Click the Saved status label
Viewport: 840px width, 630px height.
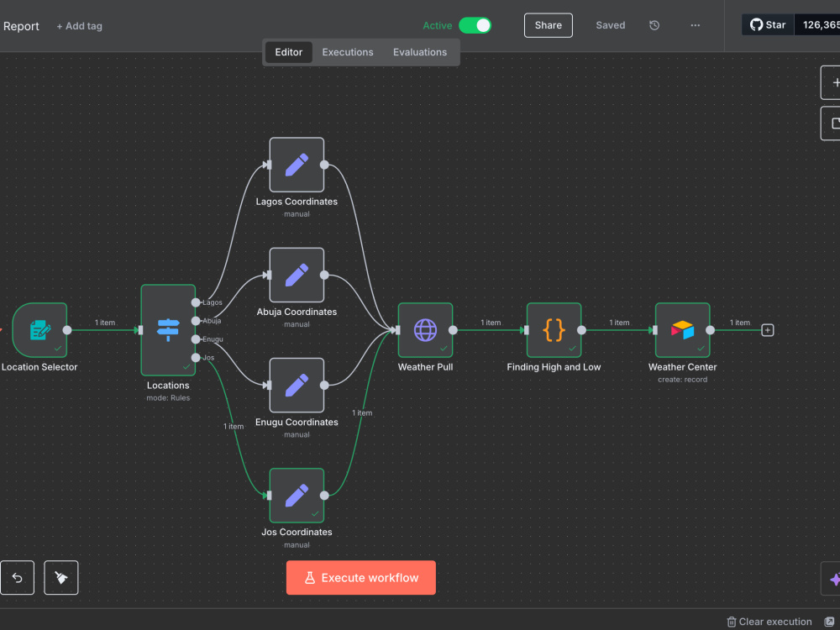click(x=610, y=25)
